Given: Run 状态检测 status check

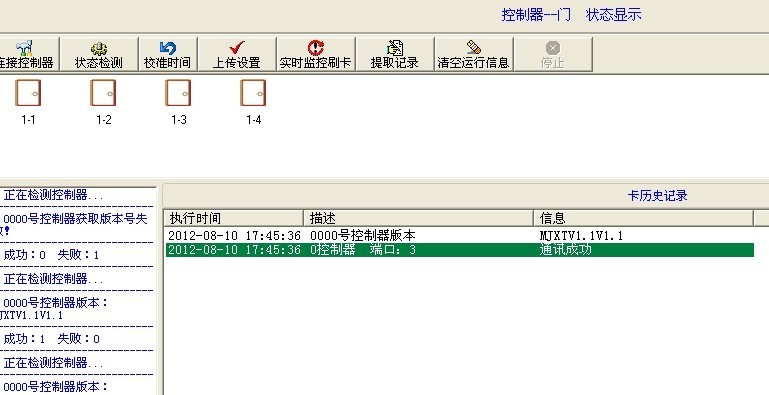Looking at the screenshot, I should point(99,54).
